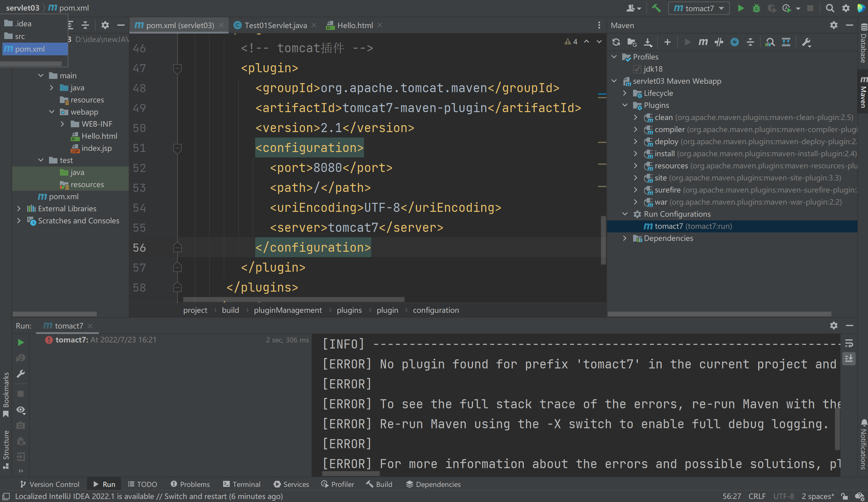Collapse all nodes in Maven panel
Viewport: 868px width, 502px height.
tap(750, 42)
